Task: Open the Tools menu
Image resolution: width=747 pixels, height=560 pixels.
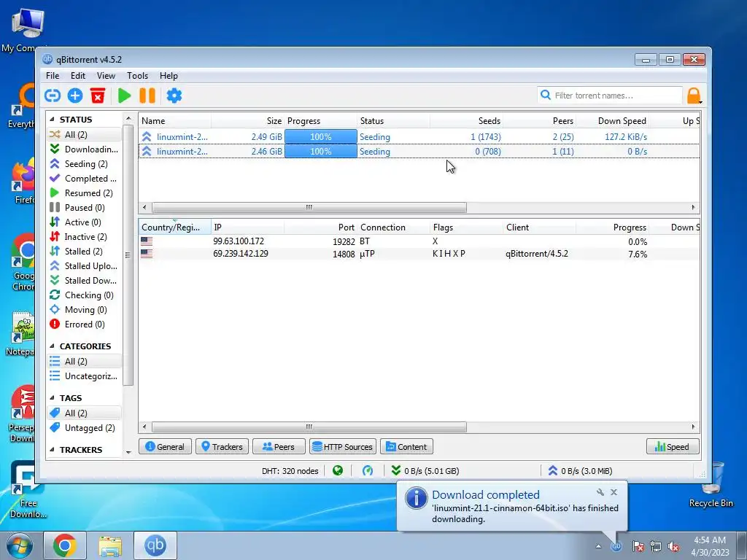Action: (x=138, y=76)
